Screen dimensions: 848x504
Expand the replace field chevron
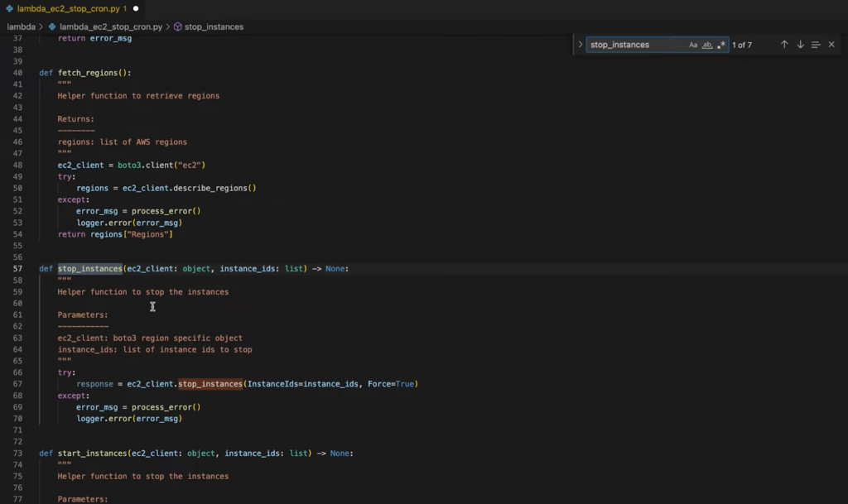click(581, 45)
